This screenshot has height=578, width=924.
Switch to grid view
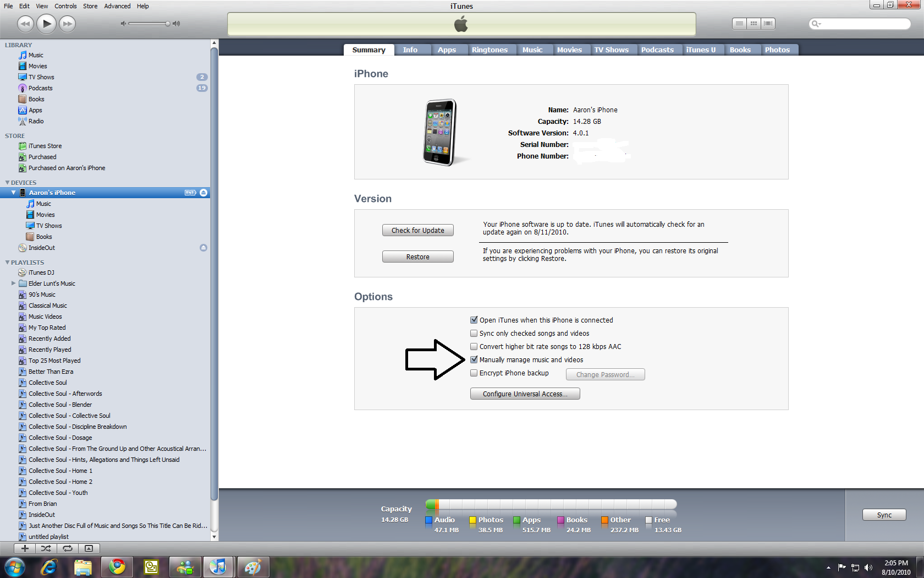[x=754, y=23]
